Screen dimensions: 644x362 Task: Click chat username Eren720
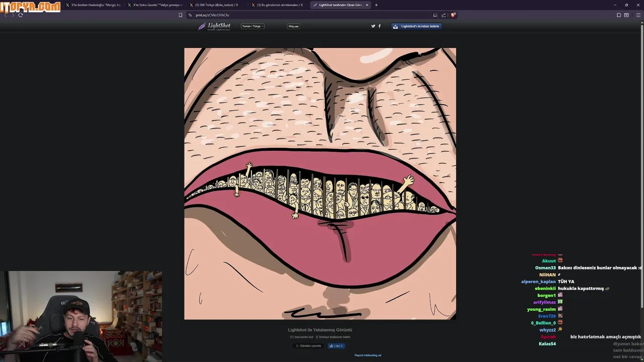coord(547,316)
